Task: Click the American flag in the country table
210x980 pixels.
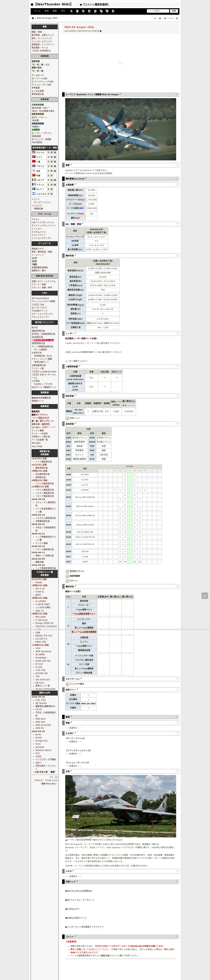Action: coord(34,152)
